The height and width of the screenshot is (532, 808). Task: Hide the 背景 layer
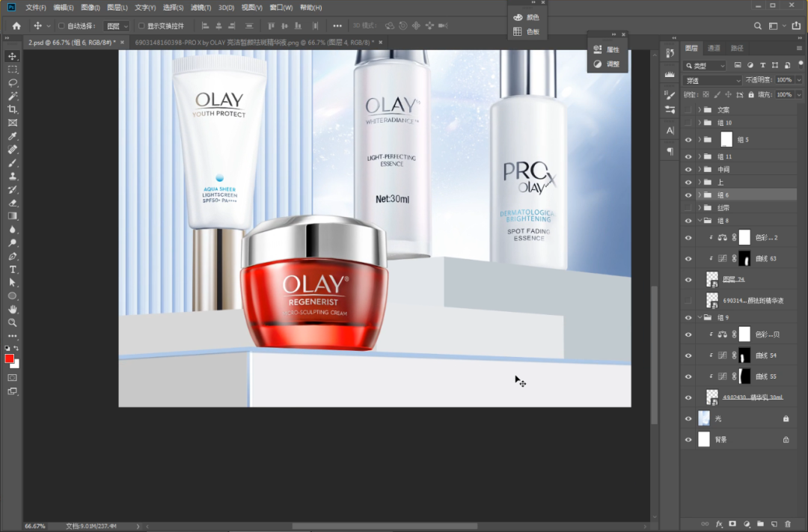coord(688,440)
